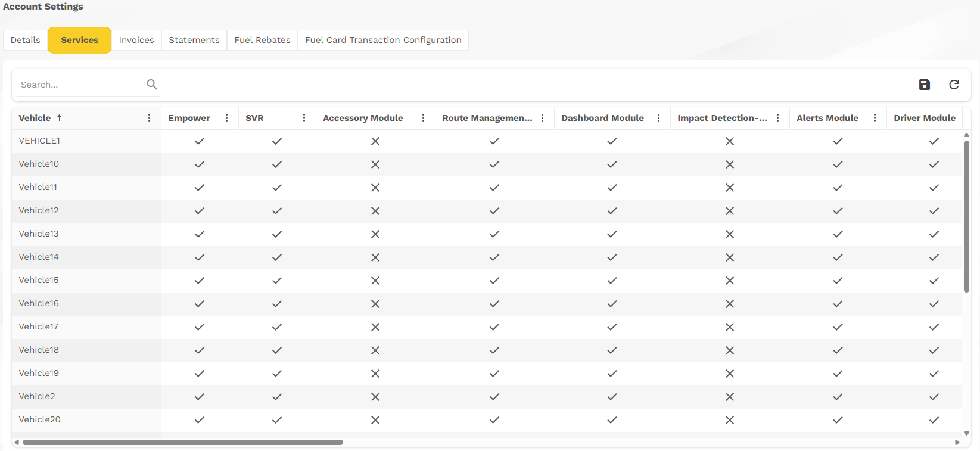This screenshot has height=451, width=980.
Task: Enable Accessory Module for Vehicle11
Action: (375, 188)
